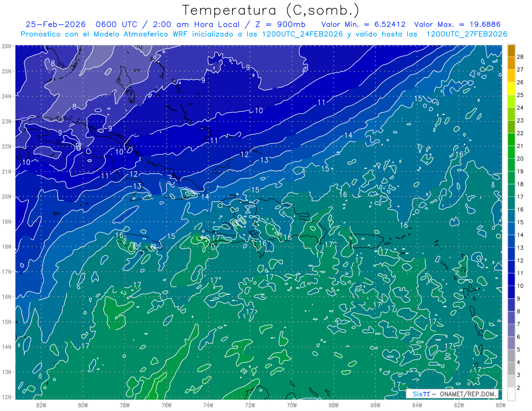Click the '15N' latitude axis label
The height and width of the screenshot is (411, 532).
click(x=7, y=322)
